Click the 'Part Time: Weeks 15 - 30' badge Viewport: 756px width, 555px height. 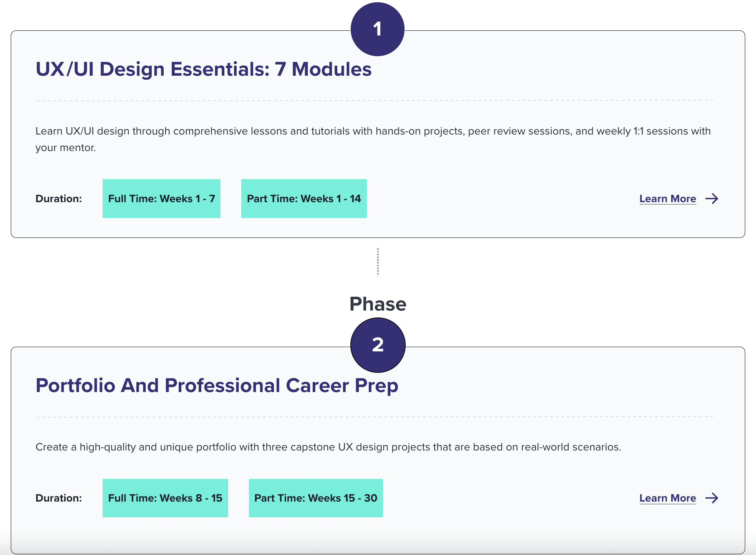coord(316,498)
